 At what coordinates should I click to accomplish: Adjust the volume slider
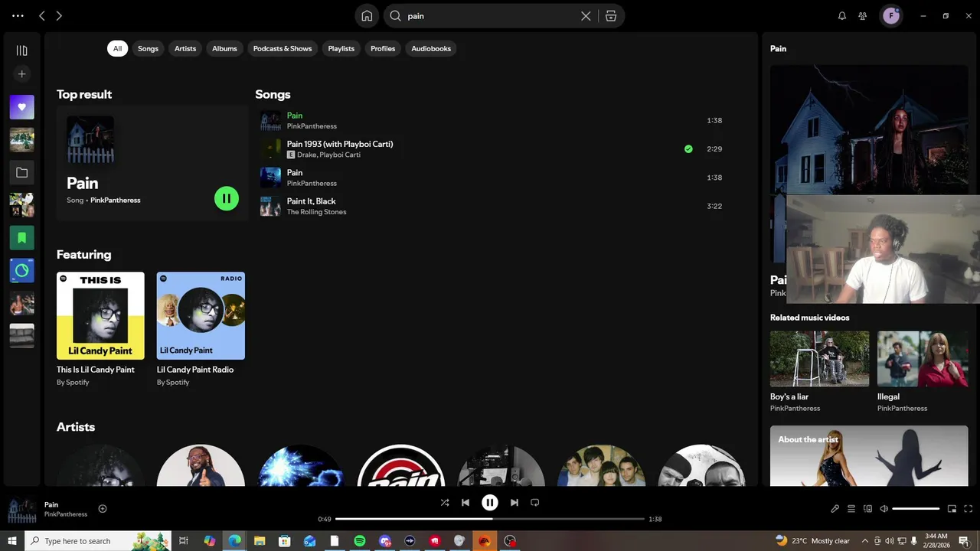coord(916,509)
